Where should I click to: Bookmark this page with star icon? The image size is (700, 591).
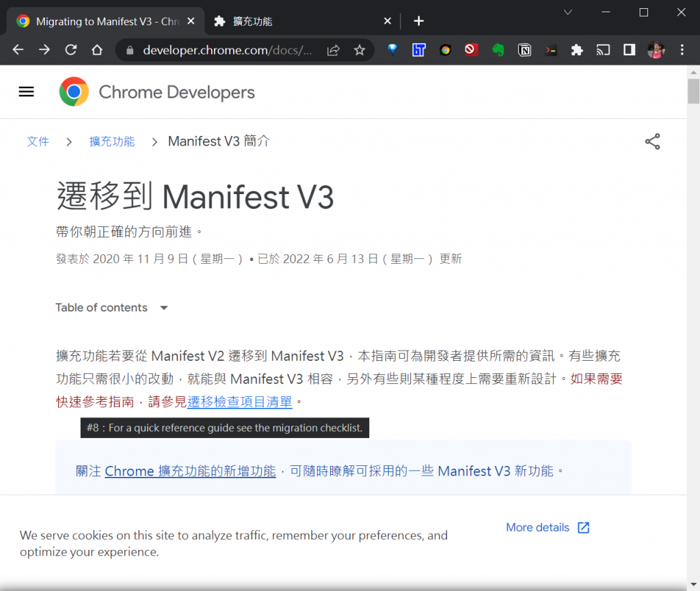point(360,50)
